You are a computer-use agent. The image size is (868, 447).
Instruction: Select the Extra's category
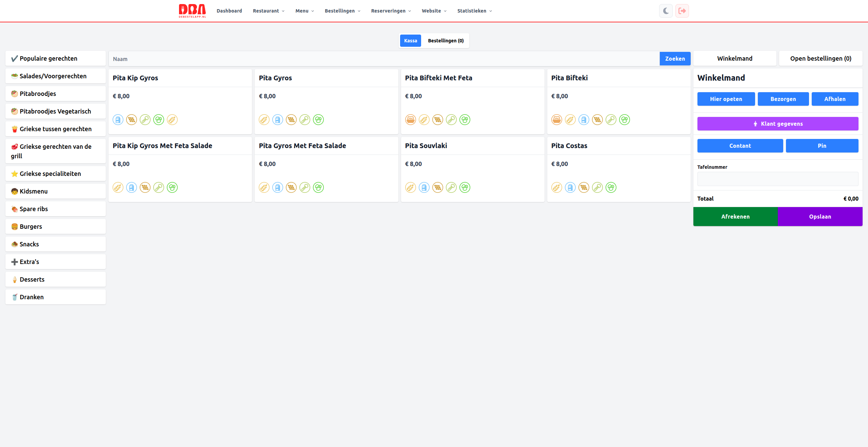pos(56,262)
